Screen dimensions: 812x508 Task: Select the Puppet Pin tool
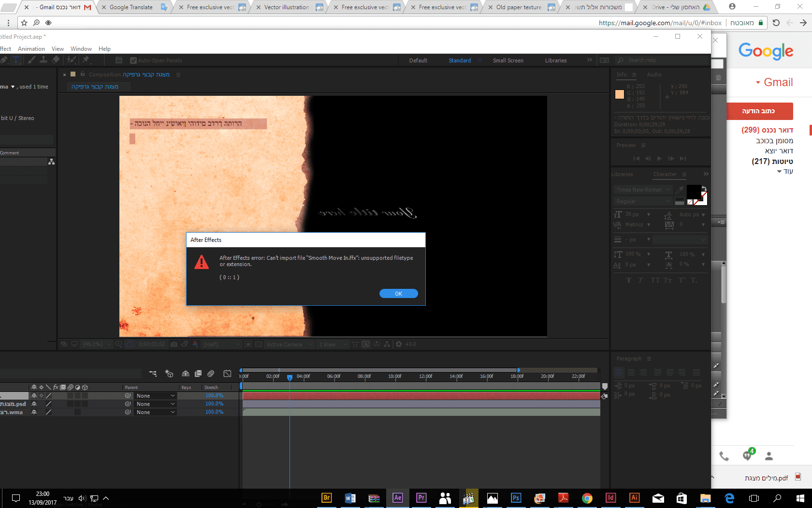(86, 60)
